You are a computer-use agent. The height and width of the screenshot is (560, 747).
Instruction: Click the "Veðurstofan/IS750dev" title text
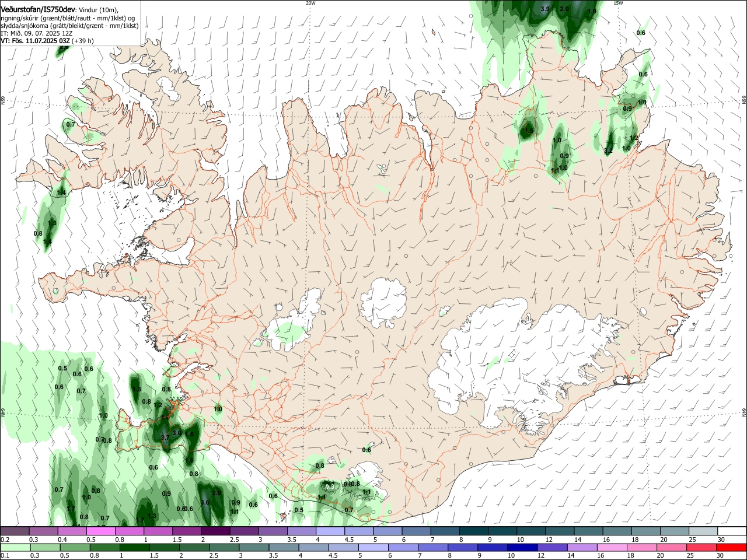point(38,9)
